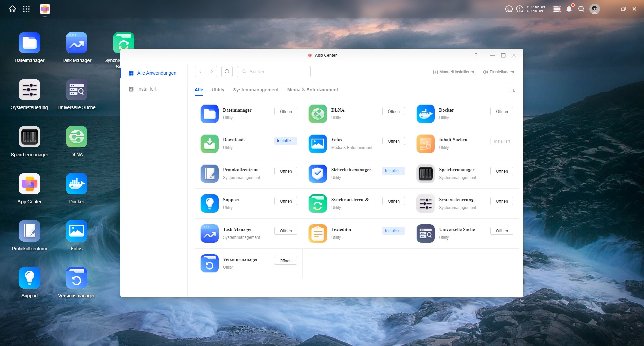Click the top bar search magnifier icon
644x346 pixels.
[x=581, y=9]
